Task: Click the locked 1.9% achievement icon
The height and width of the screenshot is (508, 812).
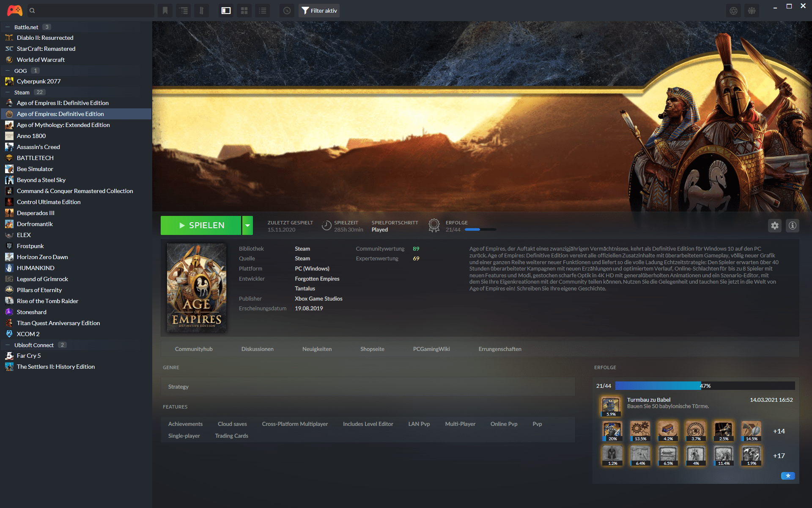Action: coord(752,456)
